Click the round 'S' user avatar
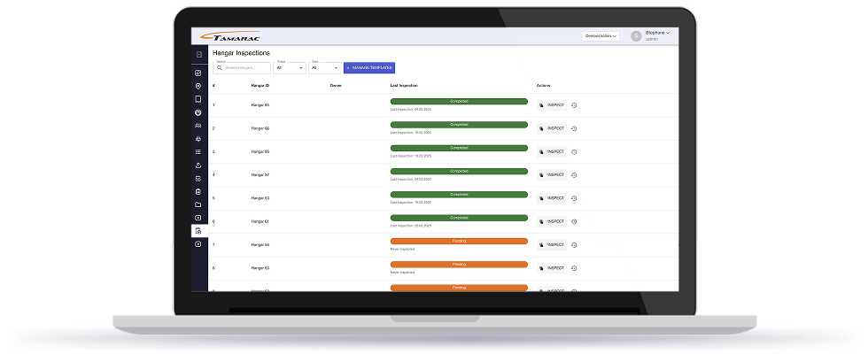Image resolution: width=868 pixels, height=354 pixels. tap(636, 36)
